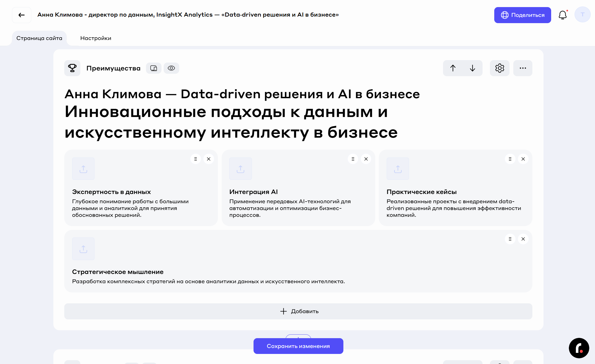This screenshot has width=595, height=364.
Task: Open the chat widget in the corner
Action: tap(579, 348)
